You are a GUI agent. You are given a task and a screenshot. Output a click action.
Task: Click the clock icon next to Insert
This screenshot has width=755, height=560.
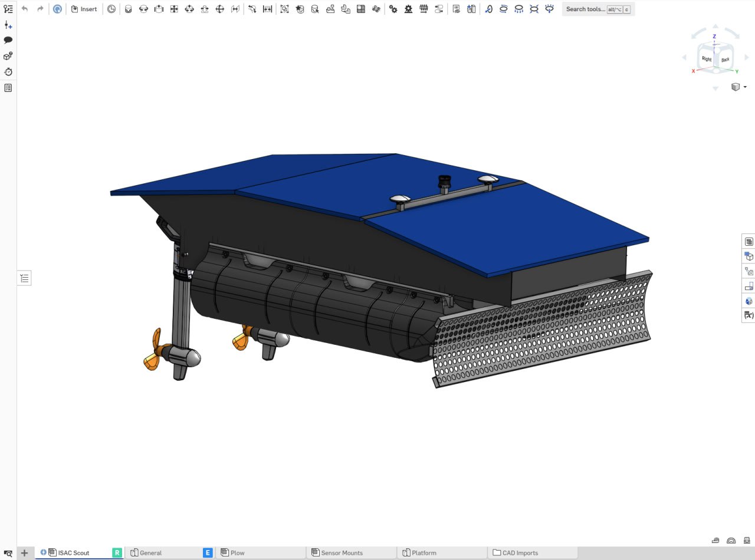pyautogui.click(x=111, y=9)
